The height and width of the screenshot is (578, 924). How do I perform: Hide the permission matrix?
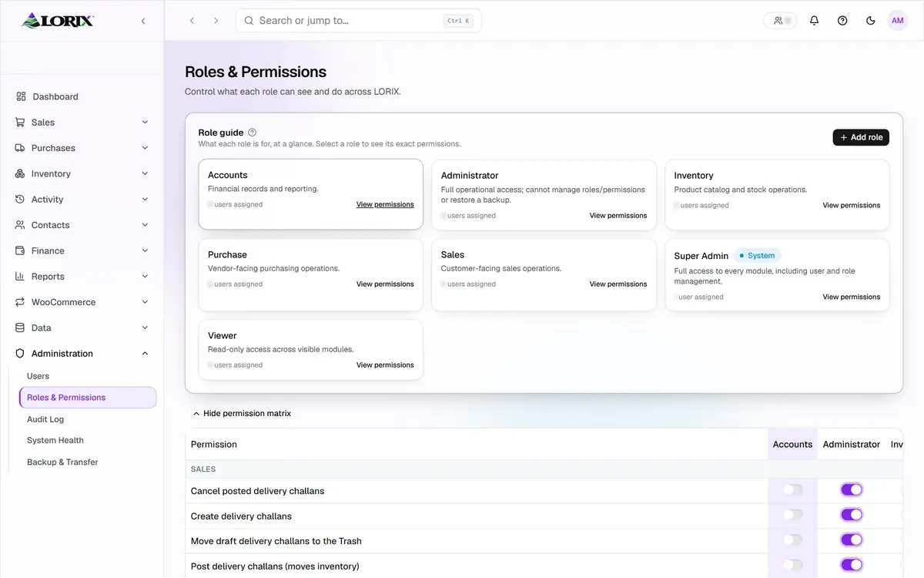pyautogui.click(x=242, y=414)
